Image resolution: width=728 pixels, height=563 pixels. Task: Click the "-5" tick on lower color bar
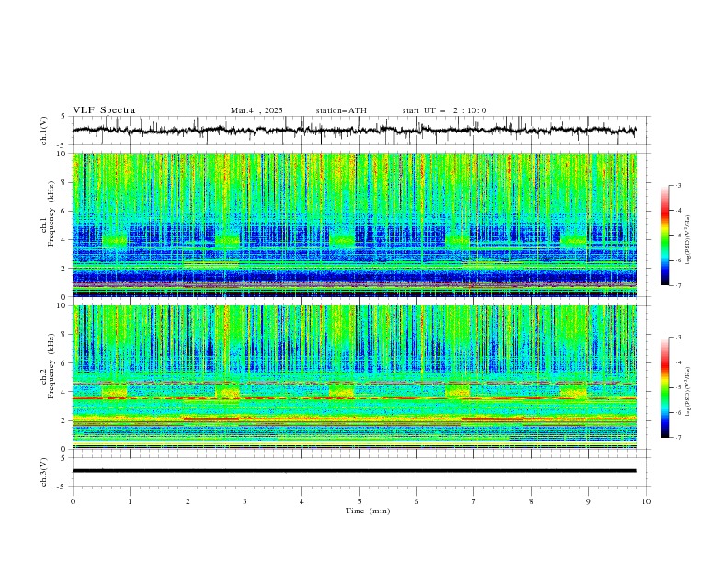[x=677, y=387]
